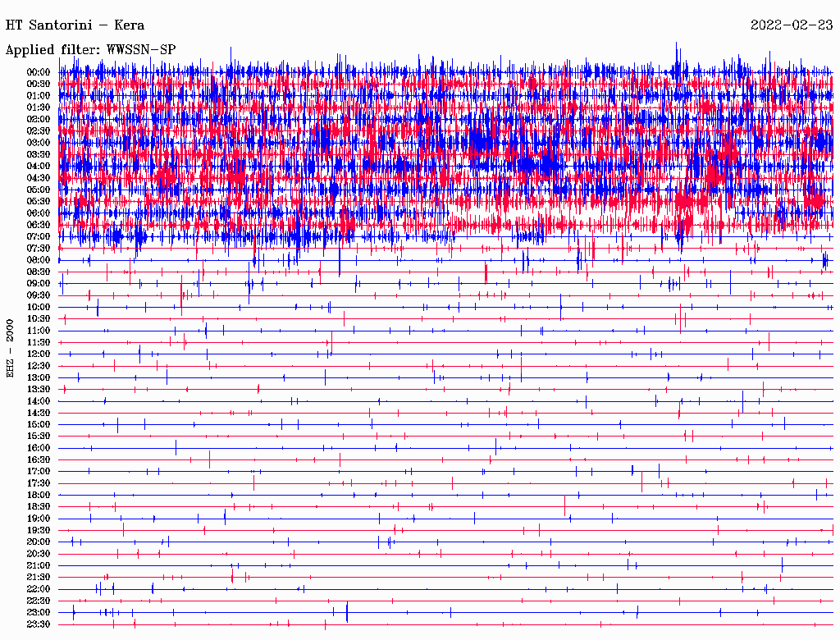Select the 14:00 time label
Image resolution: width=840 pixels, height=640 pixels.
click(x=39, y=401)
